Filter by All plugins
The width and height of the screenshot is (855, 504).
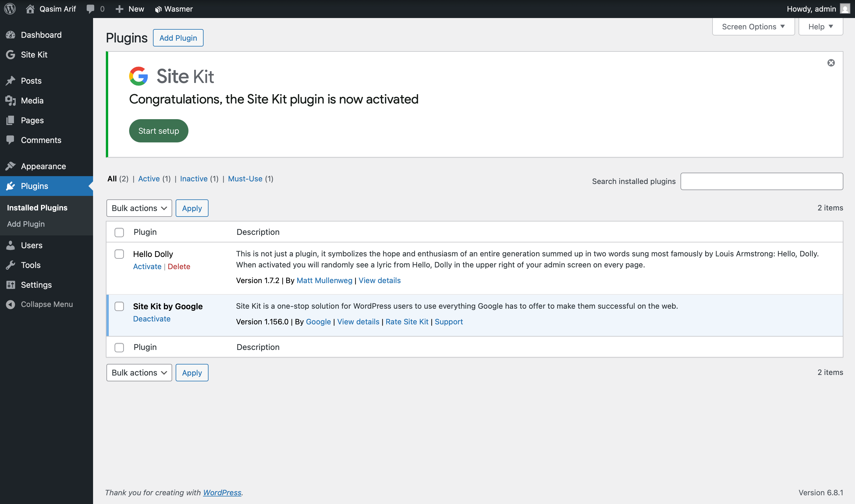point(112,179)
